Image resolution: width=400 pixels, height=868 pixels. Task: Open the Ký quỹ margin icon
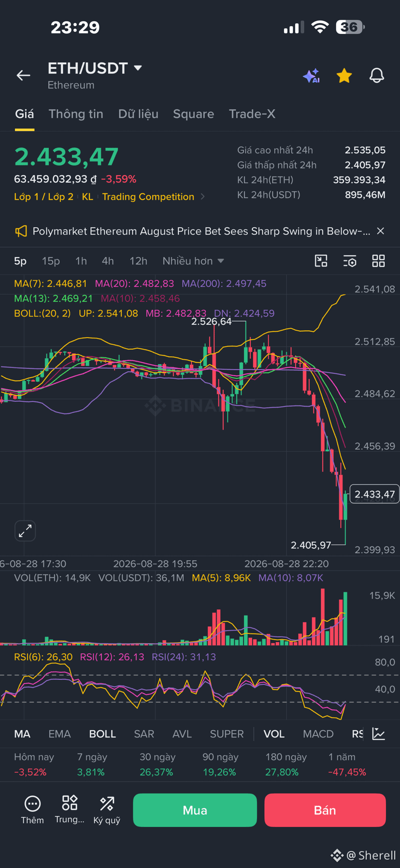click(107, 810)
